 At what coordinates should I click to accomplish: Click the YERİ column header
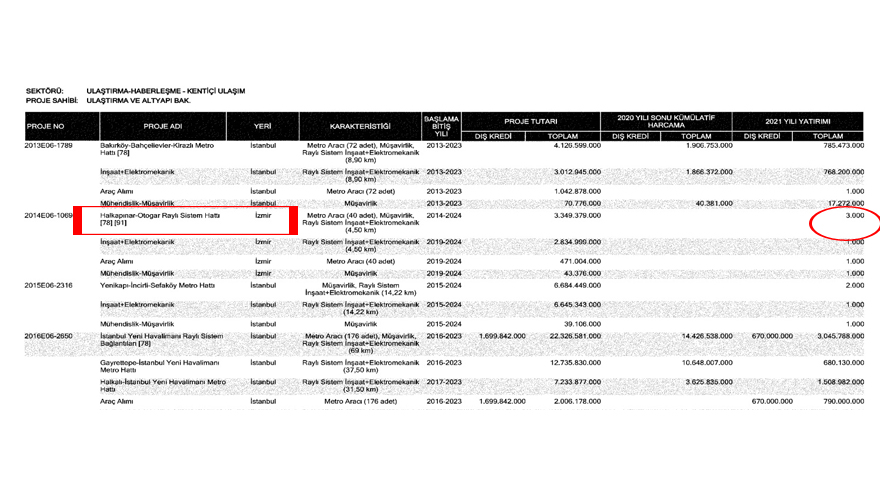262,126
